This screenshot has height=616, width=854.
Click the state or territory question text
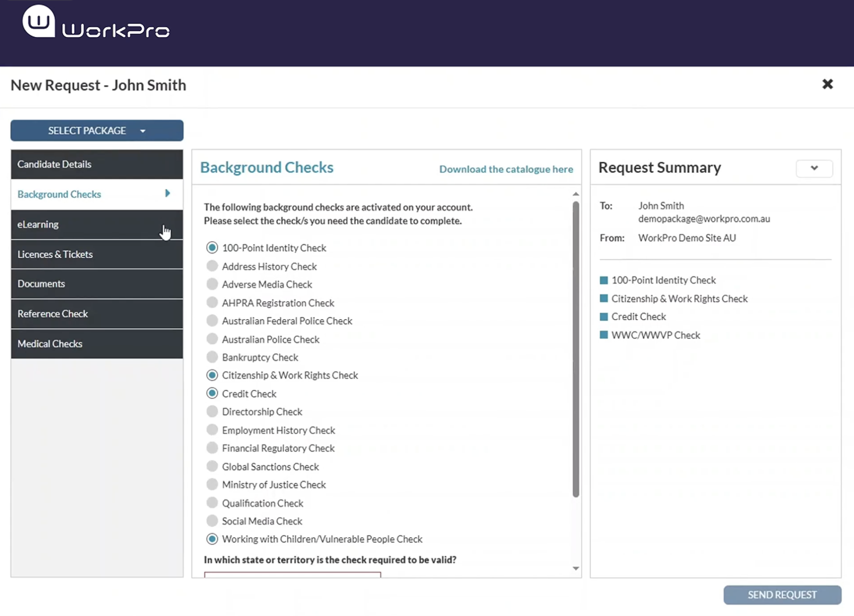pos(330,560)
